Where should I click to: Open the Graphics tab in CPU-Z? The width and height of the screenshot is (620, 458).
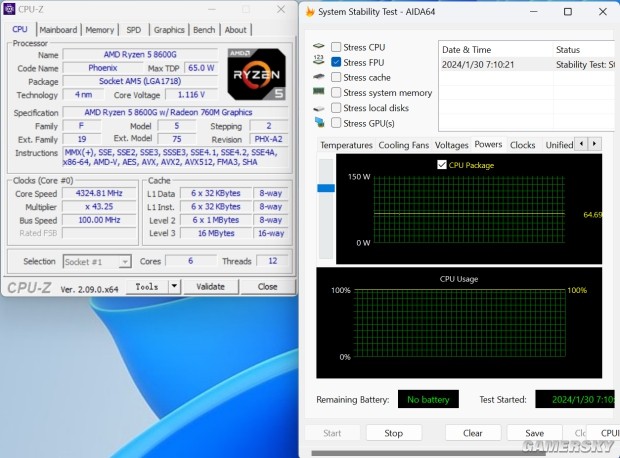point(169,30)
